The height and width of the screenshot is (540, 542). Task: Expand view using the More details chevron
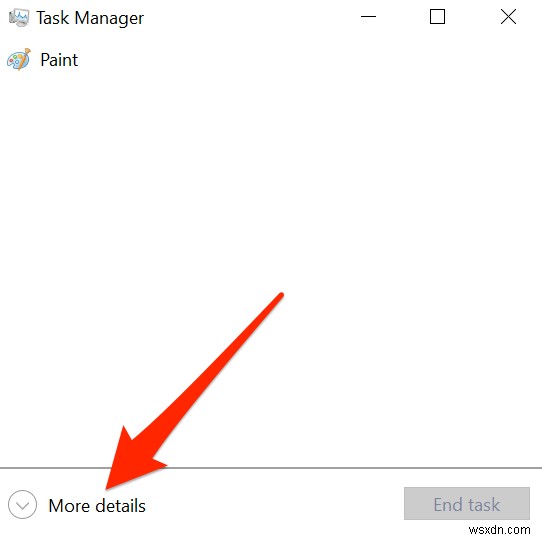(22, 505)
